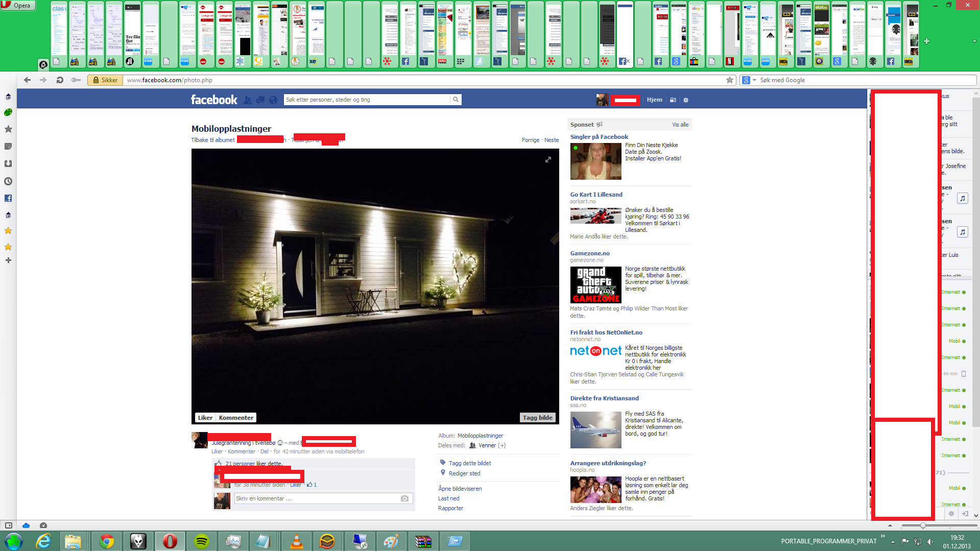980x551 pixels.
Task: Expand the PORTABLE_PROGRAMMER_PRIVAT toolbar chevron
Action: pos(883,536)
